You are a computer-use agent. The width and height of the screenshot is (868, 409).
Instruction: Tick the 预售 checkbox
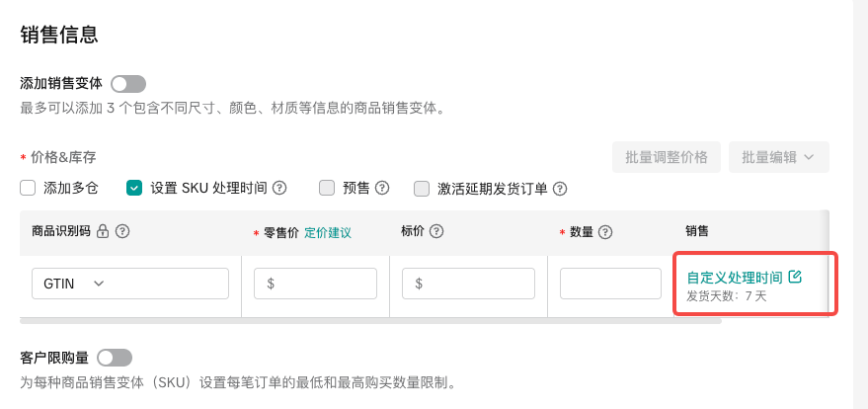pos(327,188)
